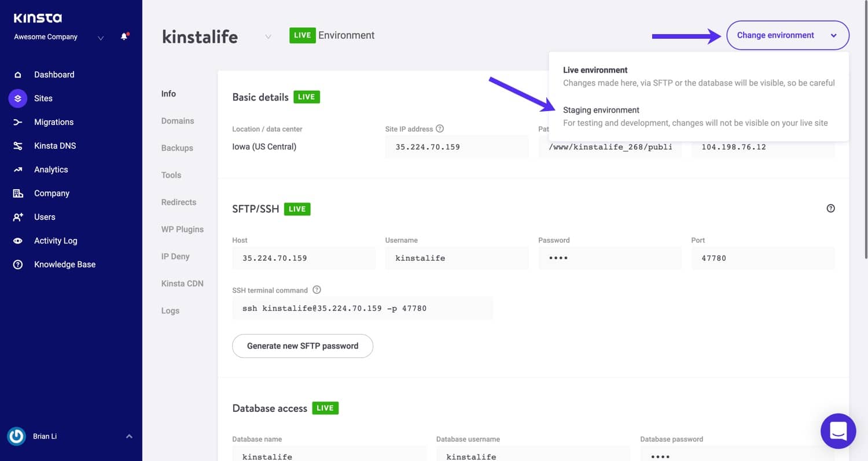Image resolution: width=868 pixels, height=461 pixels.
Task: Click Brian Li's avatar icon
Action: click(17, 436)
